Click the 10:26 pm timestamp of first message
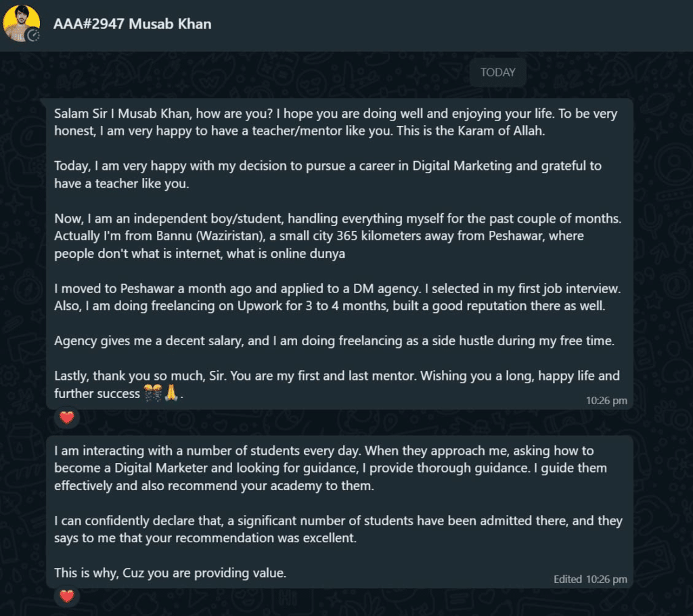The width and height of the screenshot is (693, 616). pyautogui.click(x=606, y=401)
